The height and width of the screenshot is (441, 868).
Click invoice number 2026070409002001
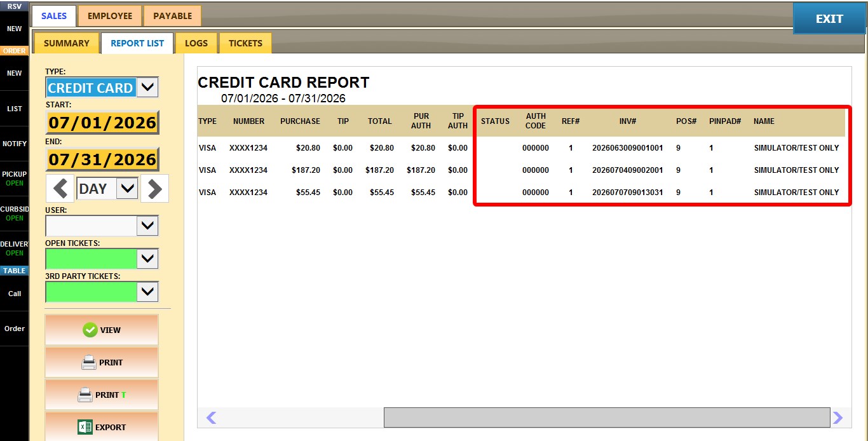(x=627, y=170)
